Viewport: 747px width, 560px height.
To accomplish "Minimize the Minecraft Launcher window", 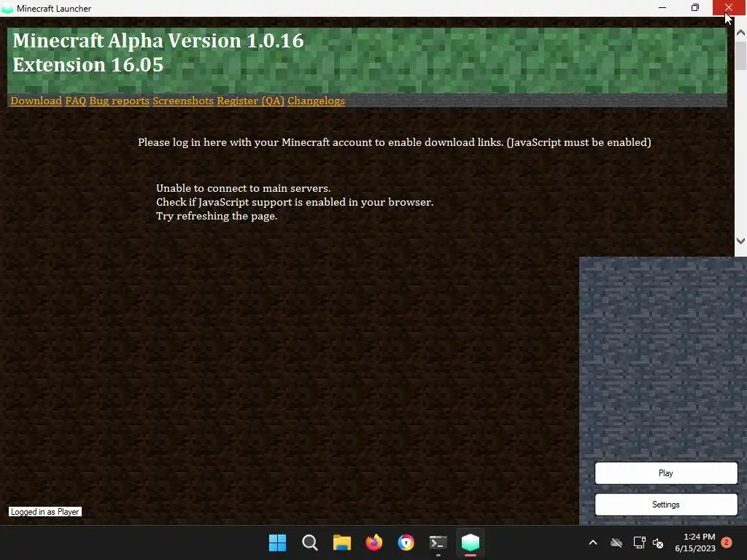I will click(662, 8).
